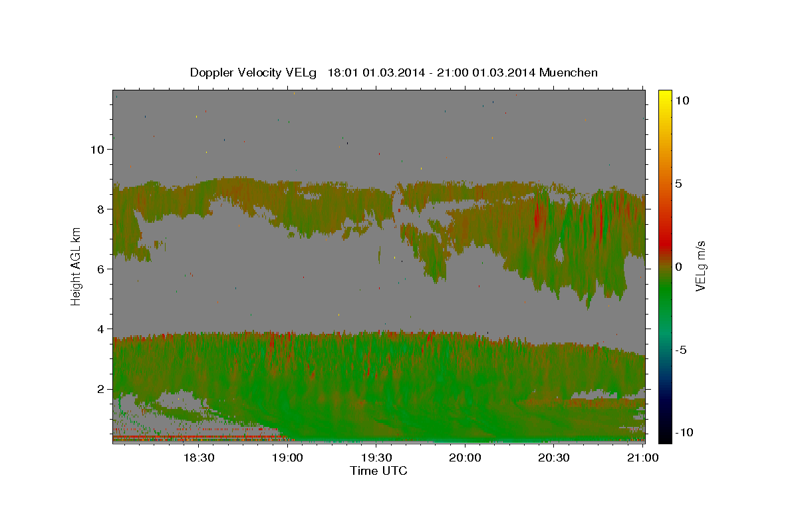Image resolution: width=798 pixels, height=532 pixels.
Task: Click the colorbar '-10' tick label
Action: 684,433
